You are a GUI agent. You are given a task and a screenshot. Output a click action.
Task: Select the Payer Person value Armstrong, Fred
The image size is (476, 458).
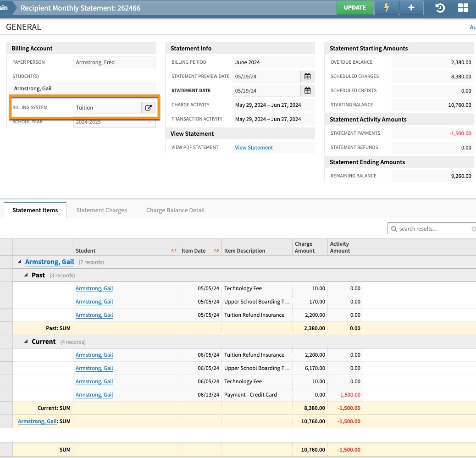click(115, 62)
